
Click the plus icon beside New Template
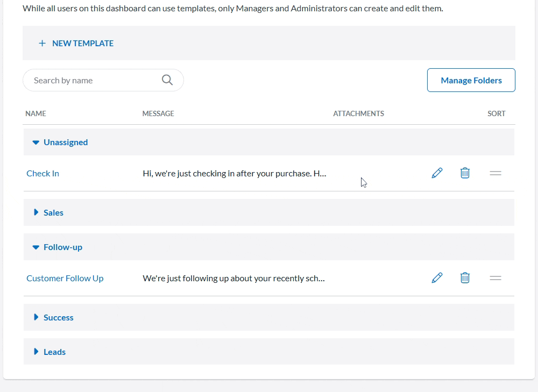[x=42, y=44]
